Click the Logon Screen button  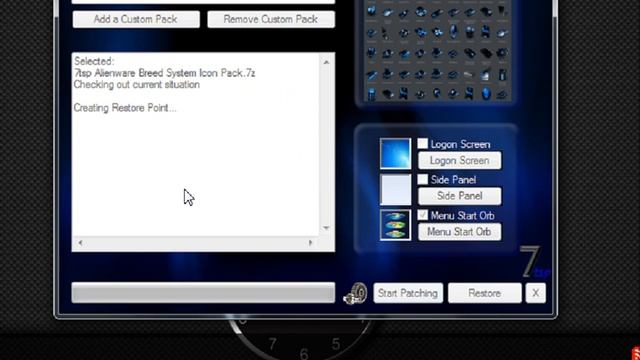tap(460, 160)
